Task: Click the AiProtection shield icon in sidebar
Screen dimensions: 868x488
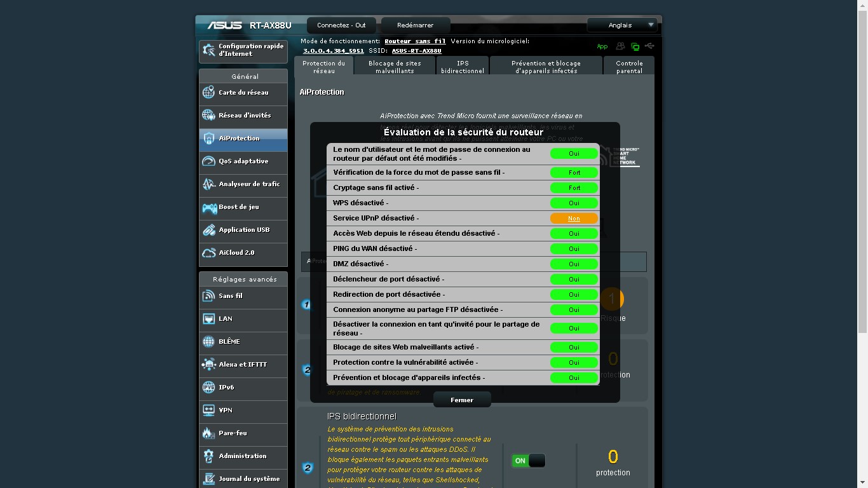Action: tap(208, 139)
